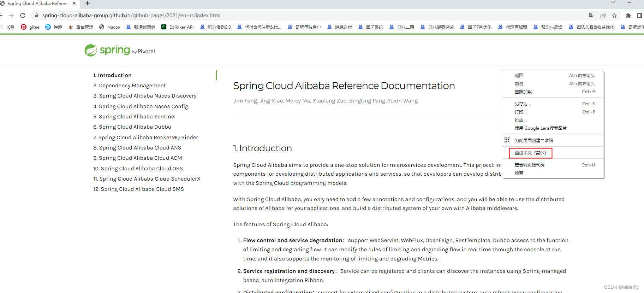644x293 pixels.
Task: Open the 消息迭代 bookmark
Action: 339,27
